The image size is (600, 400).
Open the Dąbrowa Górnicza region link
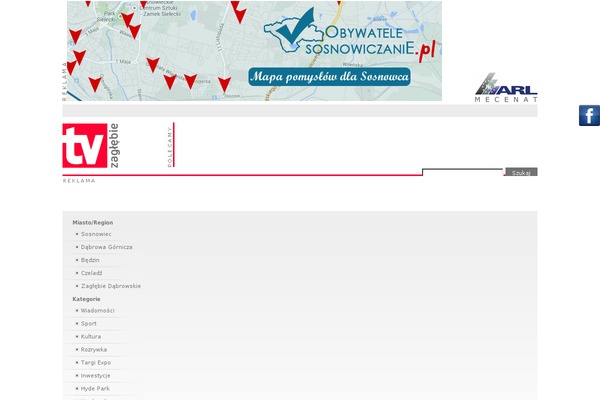tap(106, 247)
